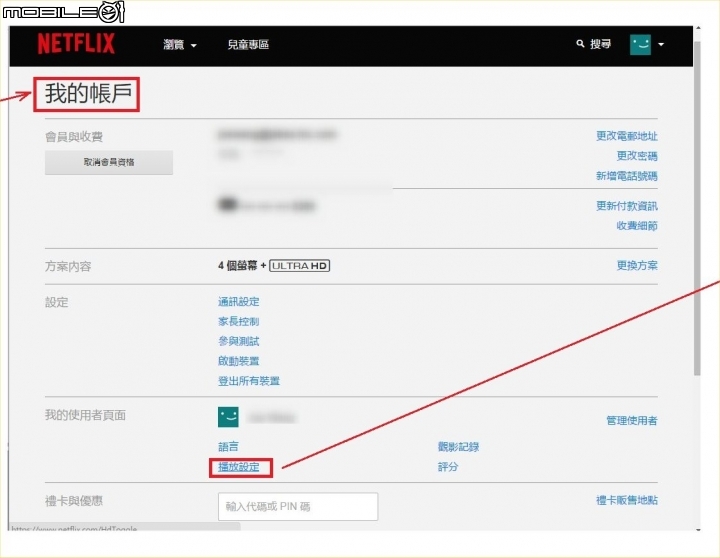Open 收費細節 billing details link
This screenshot has width=720, height=558.
tap(637, 225)
